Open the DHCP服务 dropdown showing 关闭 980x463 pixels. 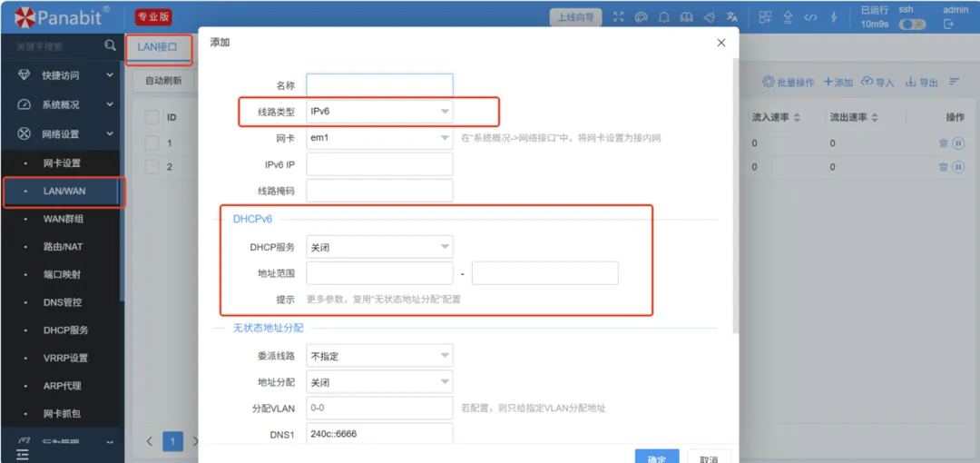pos(379,246)
